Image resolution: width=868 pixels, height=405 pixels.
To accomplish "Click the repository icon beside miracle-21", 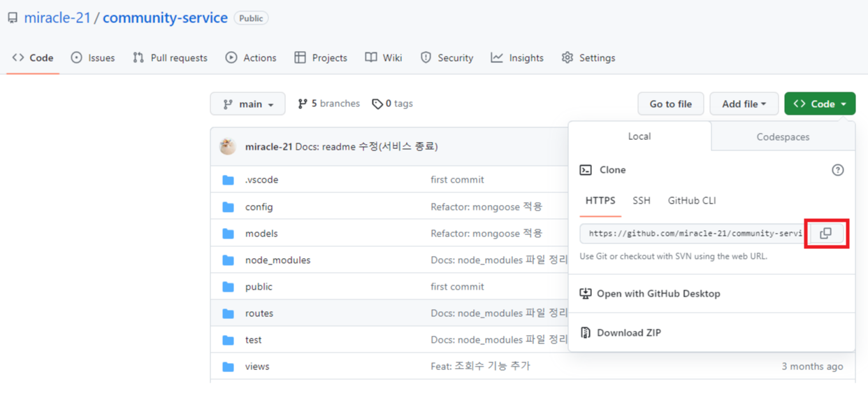I will [13, 18].
